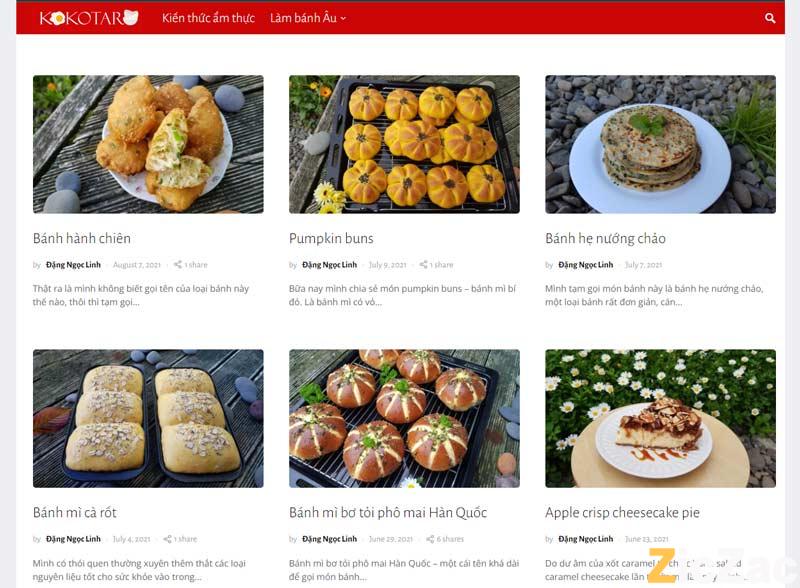800x588 pixels.
Task: Open the search magnifier icon in header
Action: point(770,18)
